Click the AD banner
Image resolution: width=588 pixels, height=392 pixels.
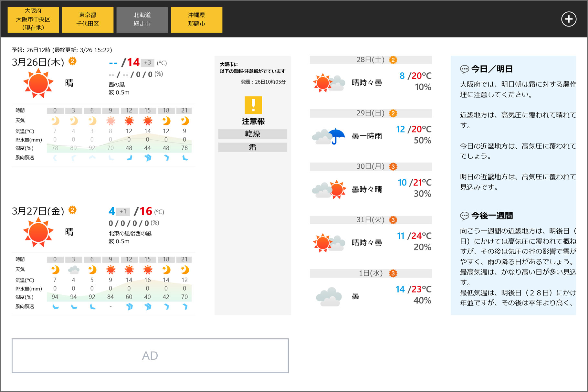(150, 356)
